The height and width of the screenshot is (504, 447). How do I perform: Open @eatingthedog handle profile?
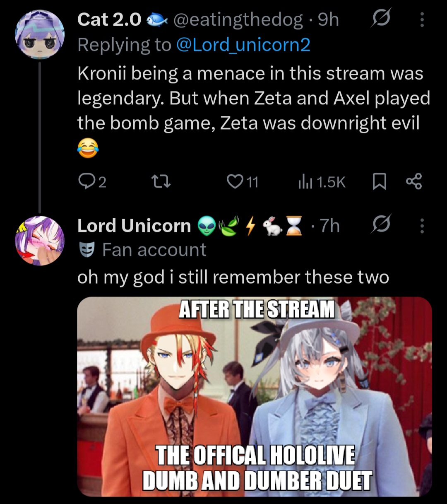pos(238,19)
